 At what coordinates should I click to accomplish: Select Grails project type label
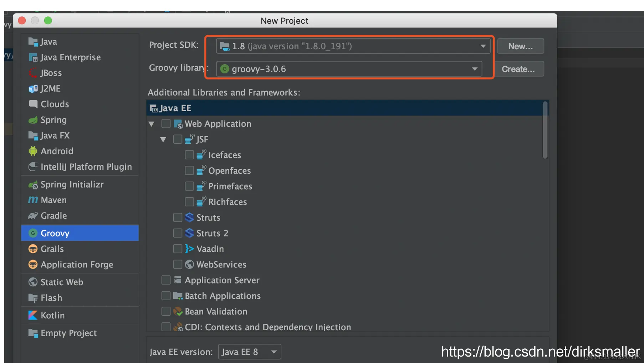coord(52,249)
